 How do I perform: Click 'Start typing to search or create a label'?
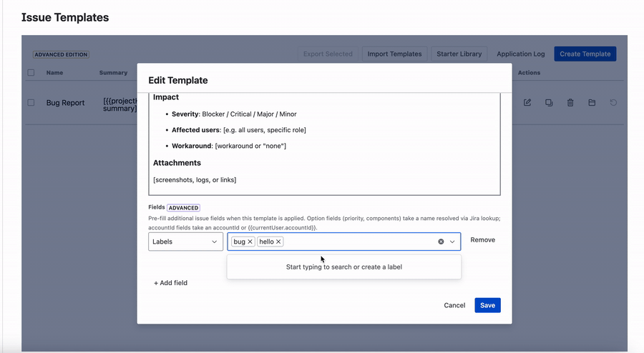click(343, 267)
